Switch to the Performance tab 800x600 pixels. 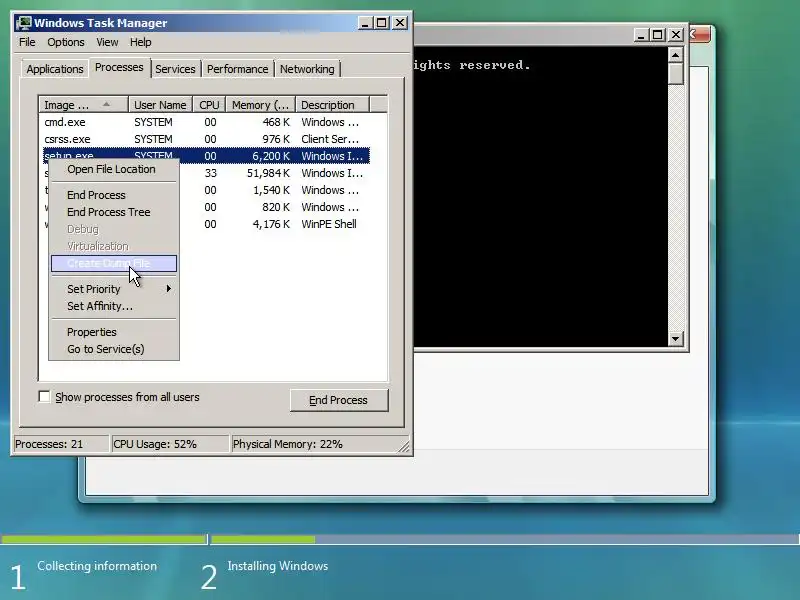pos(237,69)
